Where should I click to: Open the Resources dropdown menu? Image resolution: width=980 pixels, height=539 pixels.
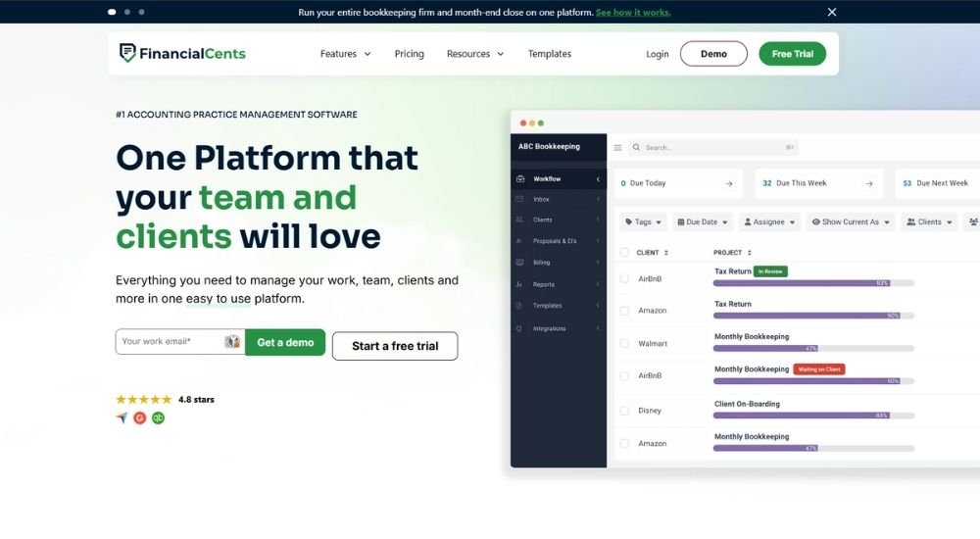point(475,54)
